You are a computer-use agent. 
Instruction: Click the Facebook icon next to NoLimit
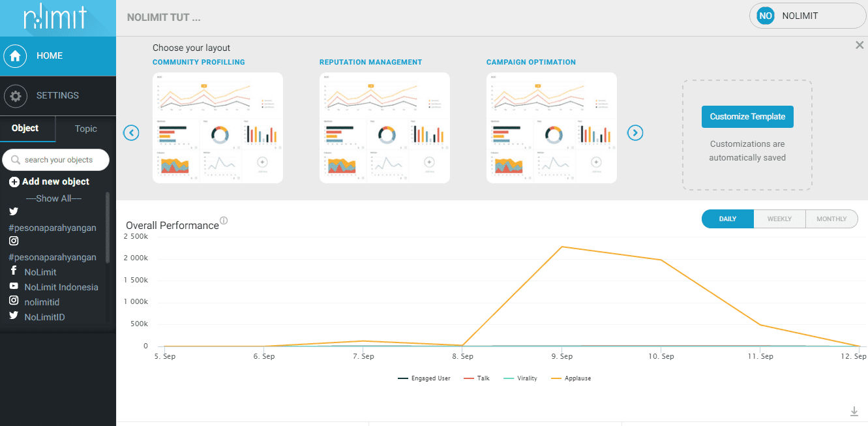tap(14, 271)
